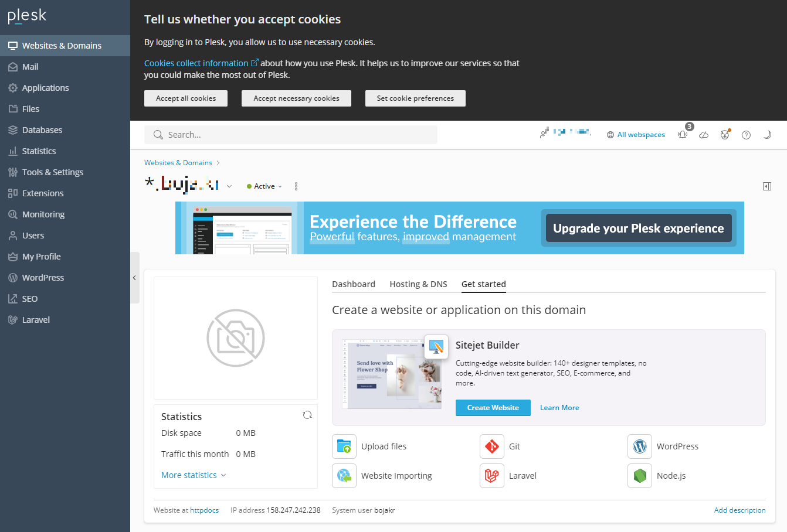Viewport: 787px width, 532px height.
Task: Open the help question mark icon
Action: [x=746, y=135]
